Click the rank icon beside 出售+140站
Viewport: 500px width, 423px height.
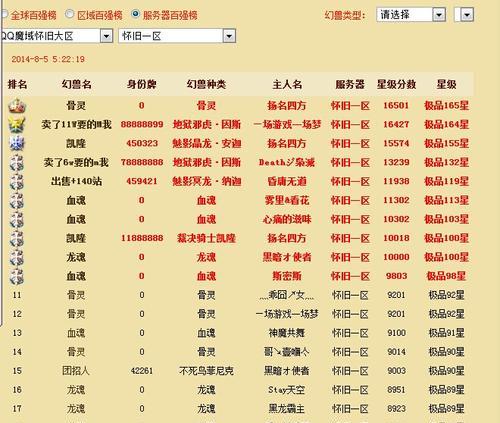(17, 182)
